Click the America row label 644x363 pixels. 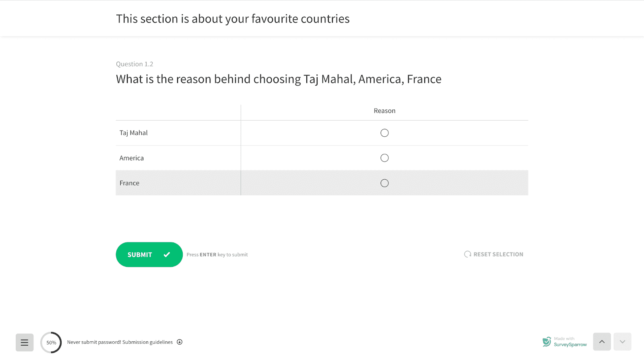click(132, 158)
